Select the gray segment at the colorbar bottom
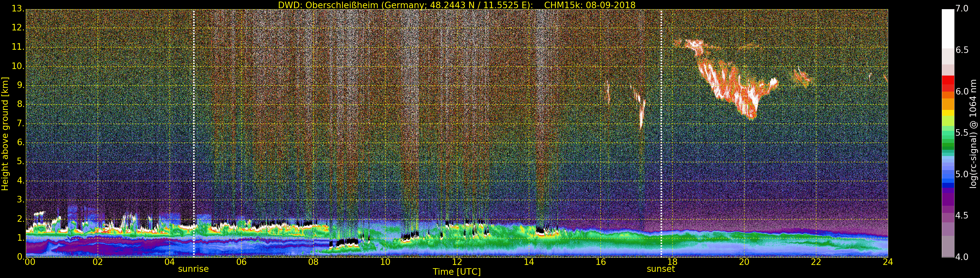Image resolution: width=980 pixels, height=278 pixels. (948, 247)
